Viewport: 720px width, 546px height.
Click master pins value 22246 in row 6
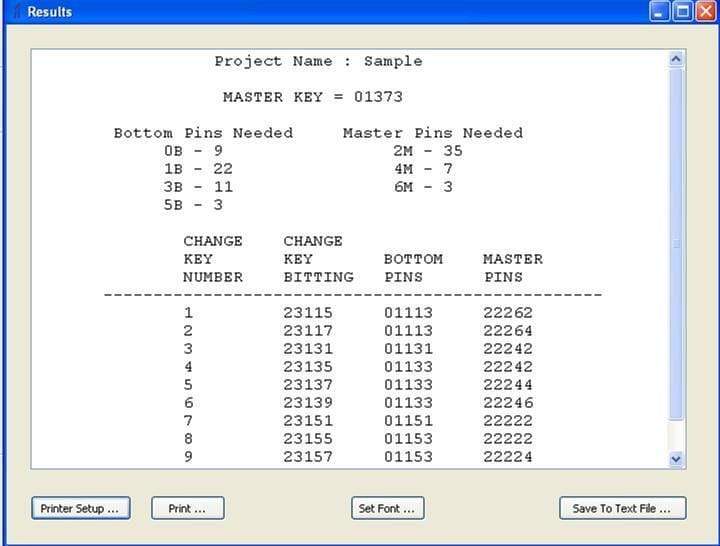pyautogui.click(x=508, y=403)
